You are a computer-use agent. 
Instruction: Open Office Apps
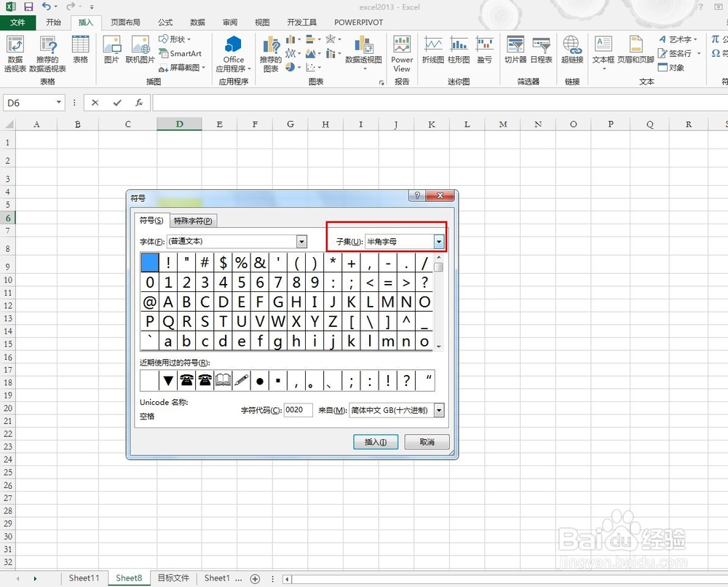pos(234,53)
